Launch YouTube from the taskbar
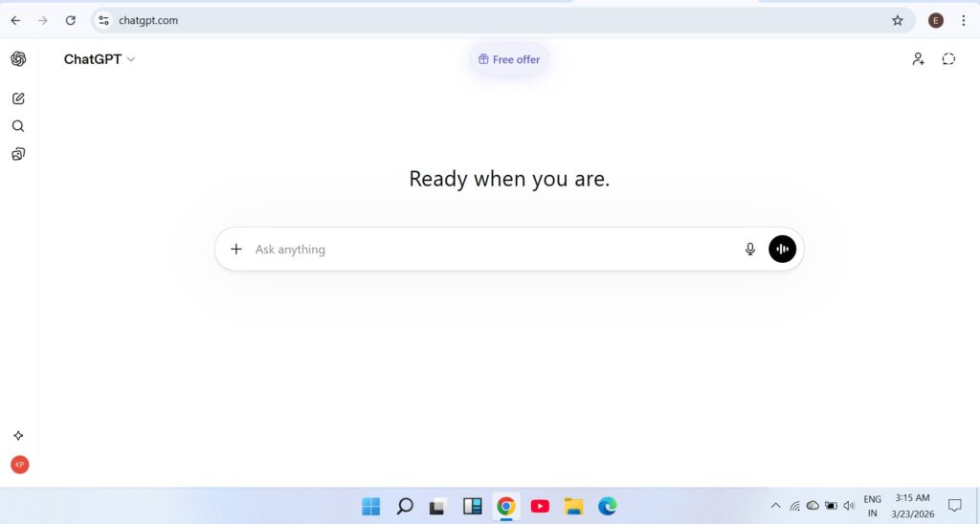980x524 pixels. tap(540, 506)
